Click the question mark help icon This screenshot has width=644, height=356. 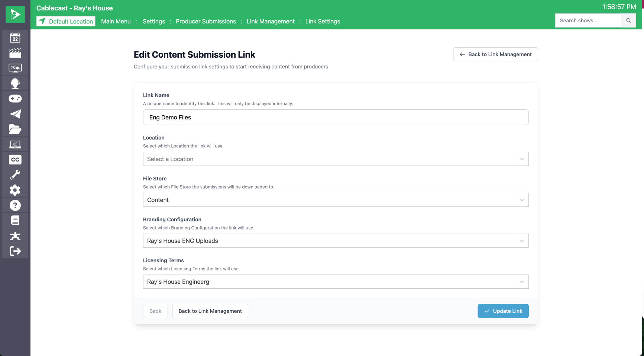[15, 205]
